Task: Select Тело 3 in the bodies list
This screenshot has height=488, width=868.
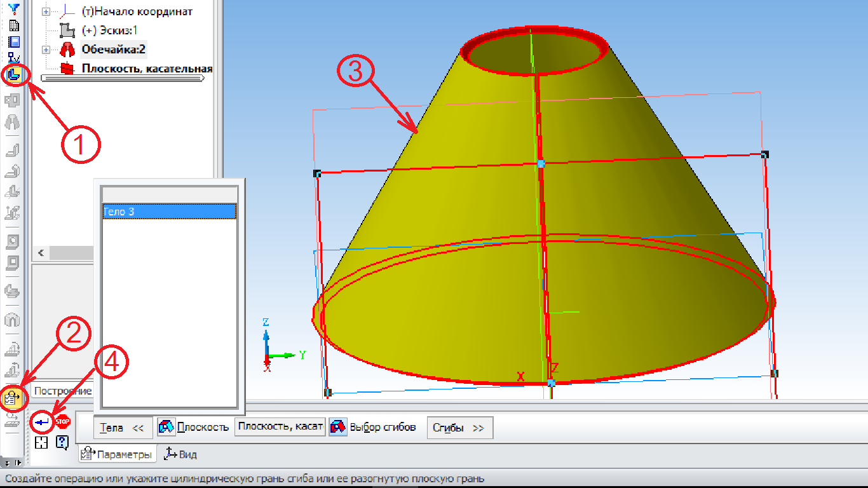Action: tap(169, 212)
